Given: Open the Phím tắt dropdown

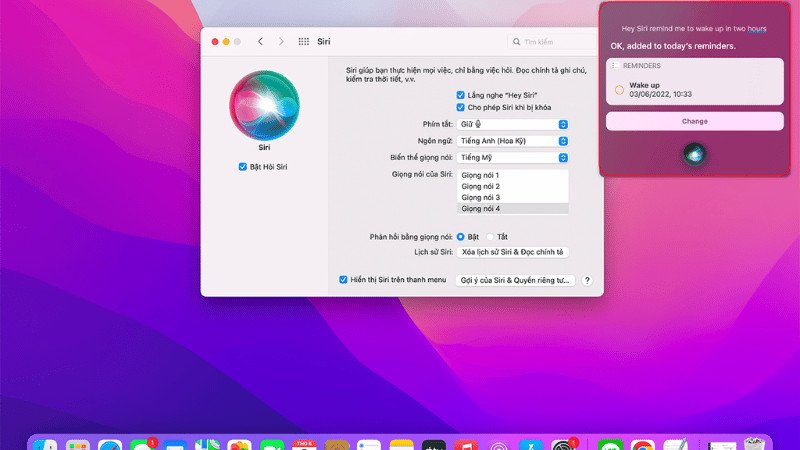Looking at the screenshot, I should [x=512, y=124].
